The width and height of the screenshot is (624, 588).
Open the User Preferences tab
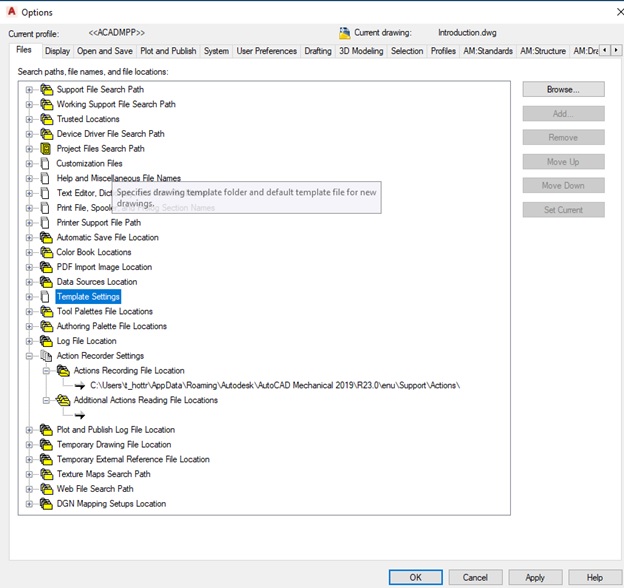pyautogui.click(x=267, y=51)
